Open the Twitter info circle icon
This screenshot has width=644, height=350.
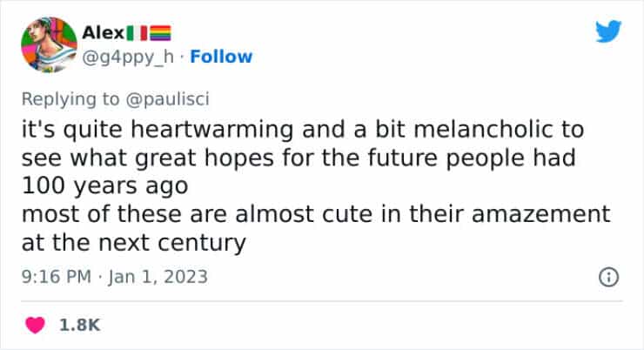(609, 278)
